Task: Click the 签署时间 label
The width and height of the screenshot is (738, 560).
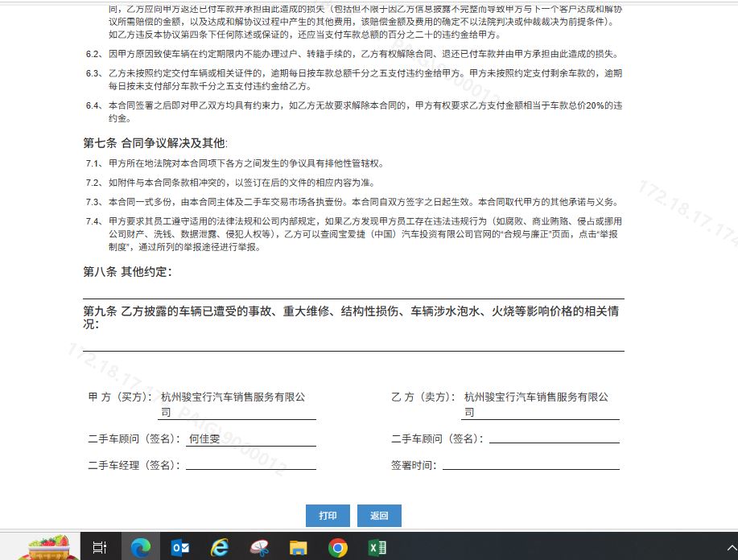Action: (x=414, y=465)
